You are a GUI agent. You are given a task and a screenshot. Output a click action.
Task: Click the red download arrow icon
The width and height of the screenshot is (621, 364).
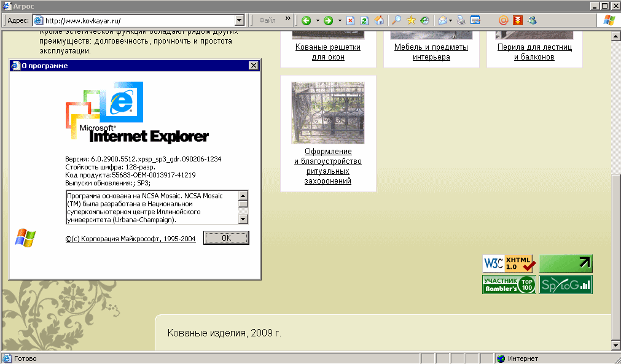[x=518, y=20]
